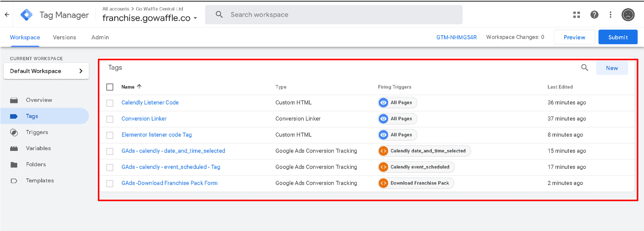Click the Download Franchise Pack trigger chip
The image size is (644, 231).
(x=416, y=183)
